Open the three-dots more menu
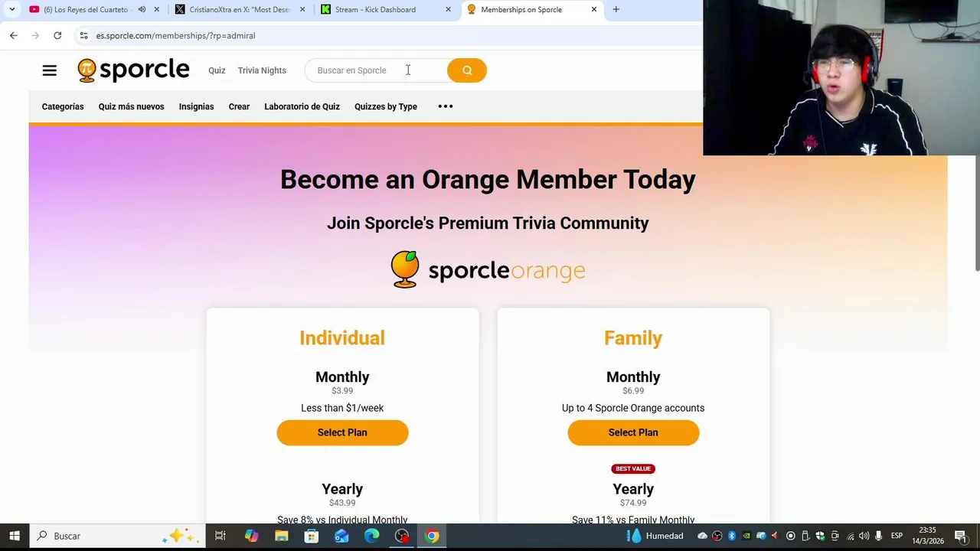The image size is (980, 551). [x=446, y=106]
